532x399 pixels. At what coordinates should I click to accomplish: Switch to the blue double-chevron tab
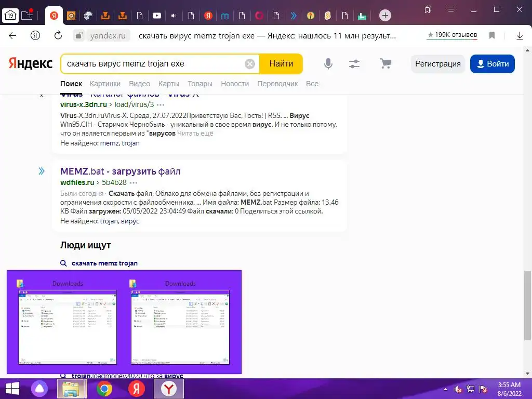coord(294,16)
